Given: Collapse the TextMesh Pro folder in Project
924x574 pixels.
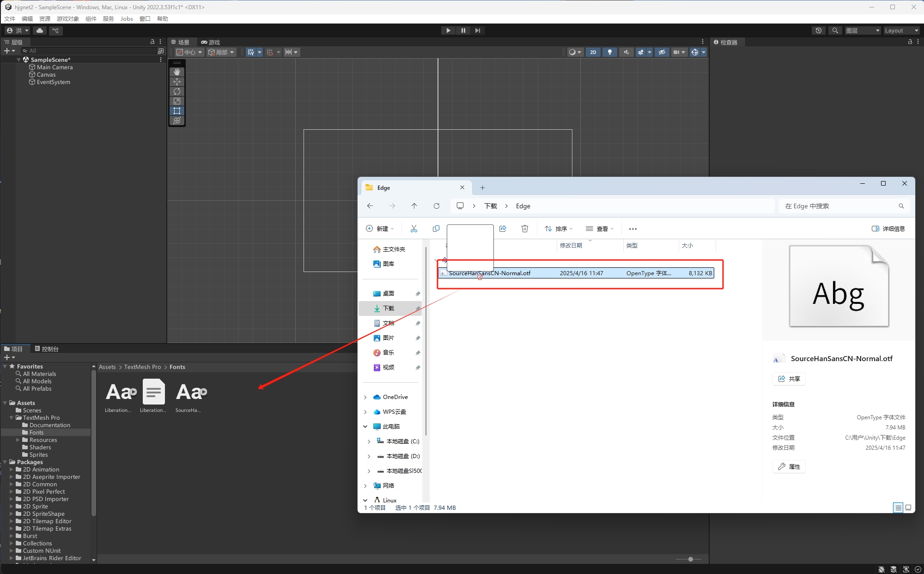Looking at the screenshot, I should click(x=12, y=418).
